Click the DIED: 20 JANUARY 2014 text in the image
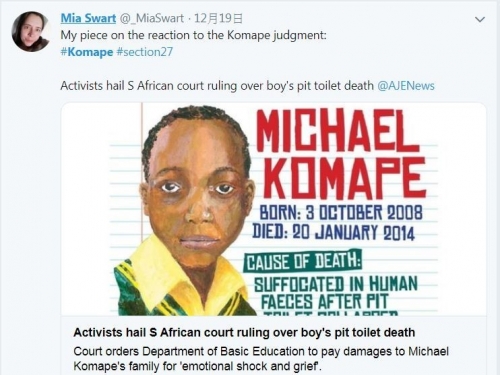Image resolution: width=500 pixels, height=375 pixels. pos(333,232)
